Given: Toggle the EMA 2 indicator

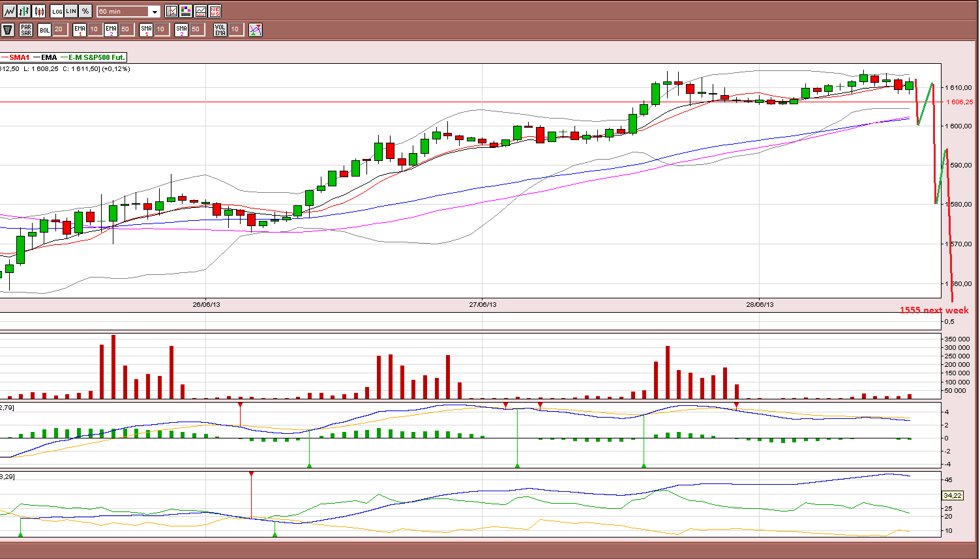Looking at the screenshot, I should pos(111,29).
